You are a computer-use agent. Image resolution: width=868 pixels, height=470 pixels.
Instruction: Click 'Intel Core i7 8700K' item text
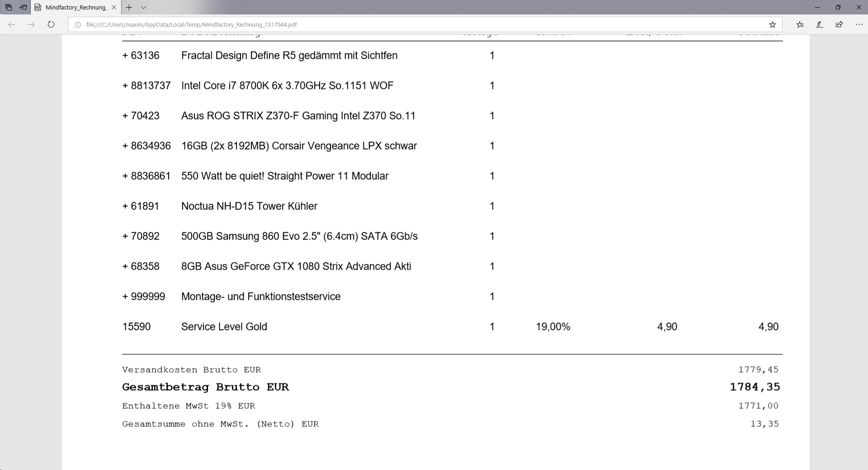tap(288, 86)
